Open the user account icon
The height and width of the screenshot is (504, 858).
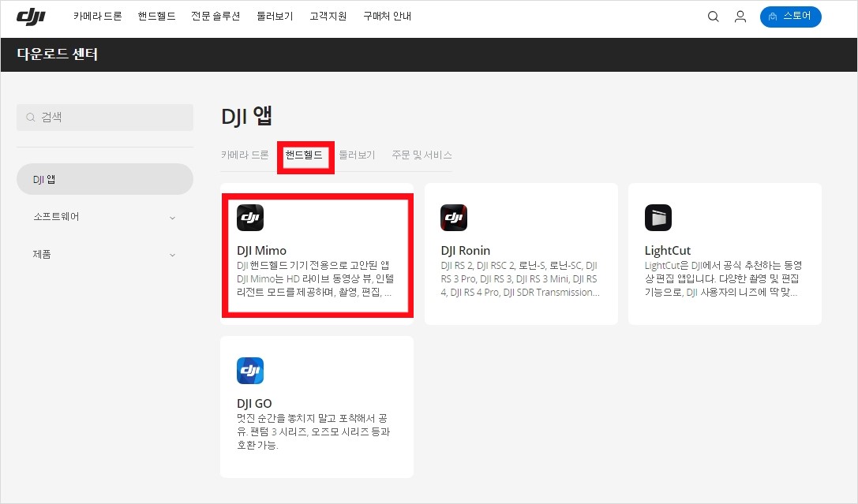pos(740,17)
